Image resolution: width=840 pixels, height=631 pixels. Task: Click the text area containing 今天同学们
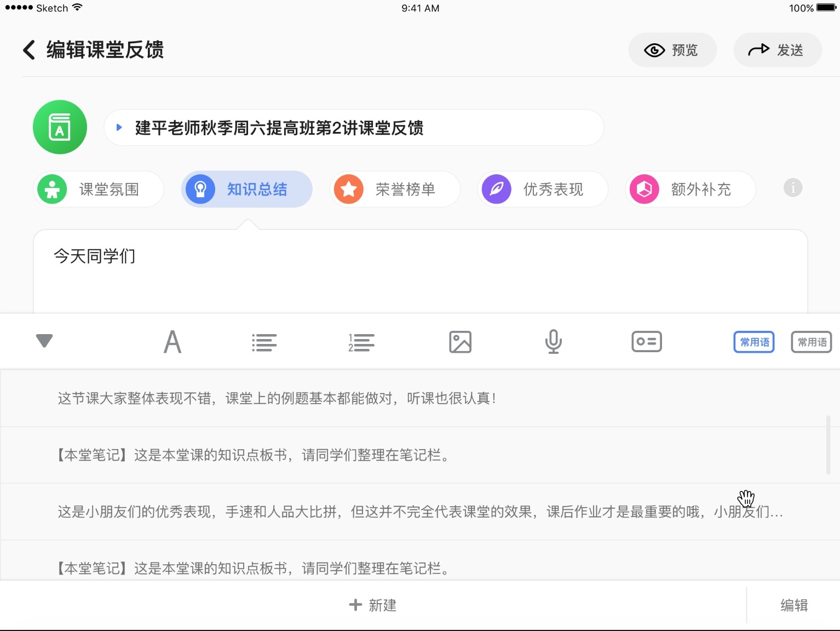point(420,271)
